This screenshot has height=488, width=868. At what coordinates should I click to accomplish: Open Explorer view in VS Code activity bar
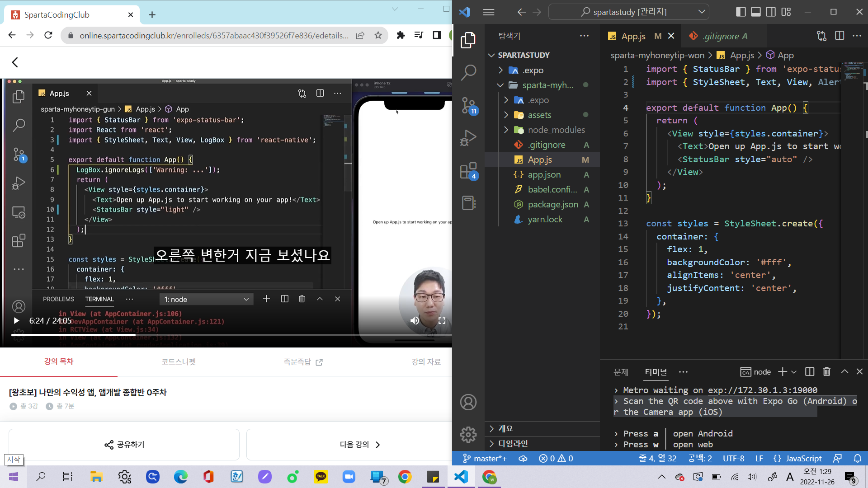click(x=468, y=41)
